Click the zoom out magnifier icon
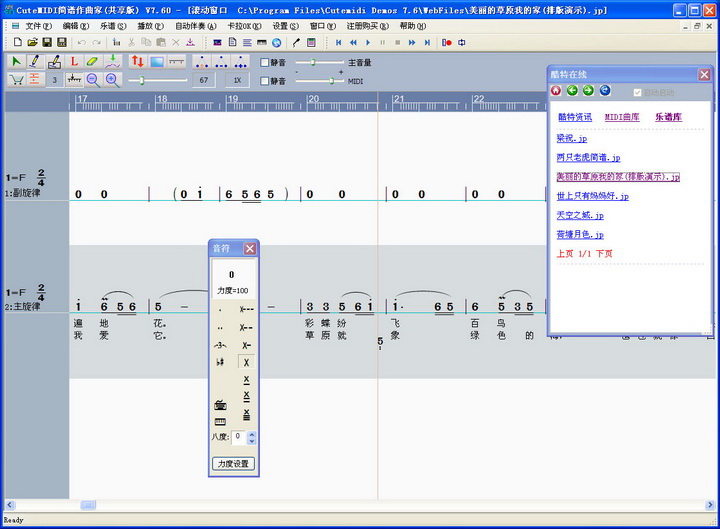The image size is (720, 529). click(x=93, y=80)
